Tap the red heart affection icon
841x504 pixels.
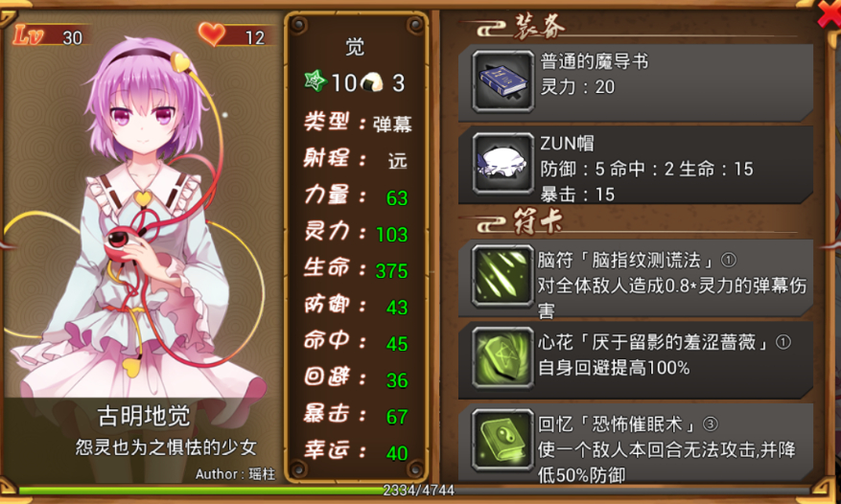click(x=212, y=34)
